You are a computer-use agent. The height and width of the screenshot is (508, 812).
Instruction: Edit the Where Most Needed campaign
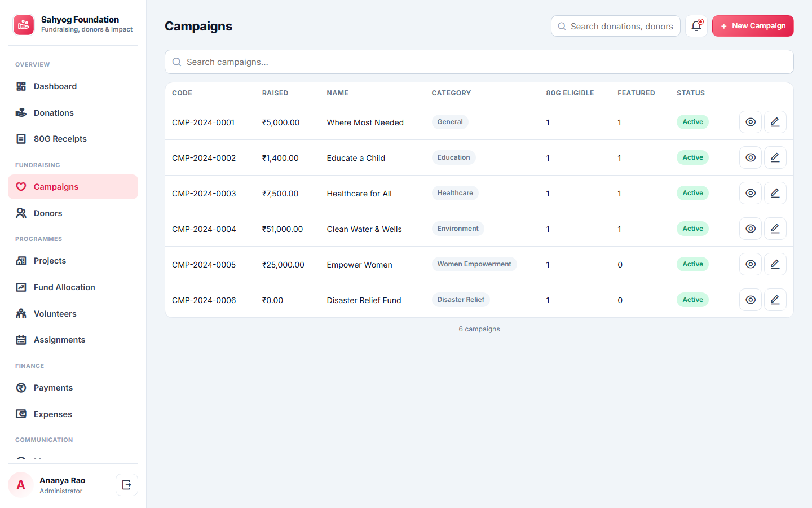pyautogui.click(x=775, y=122)
